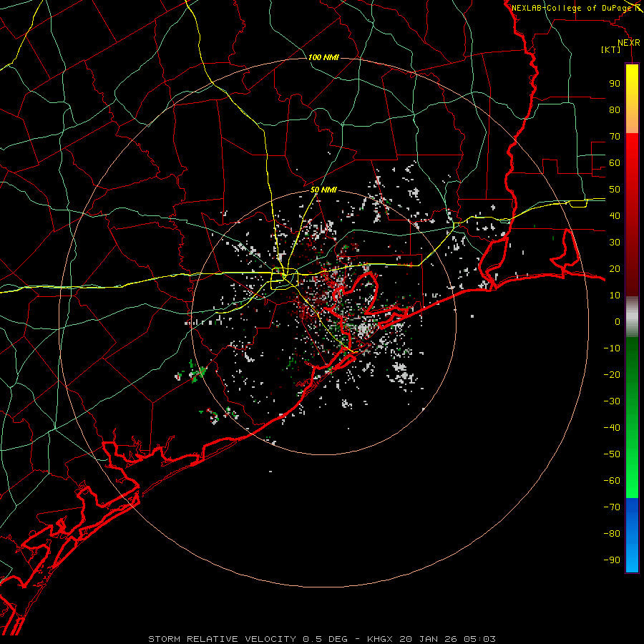644x644 pixels.
Task: Click the -30 value on velocity scale
Action: [x=612, y=401]
